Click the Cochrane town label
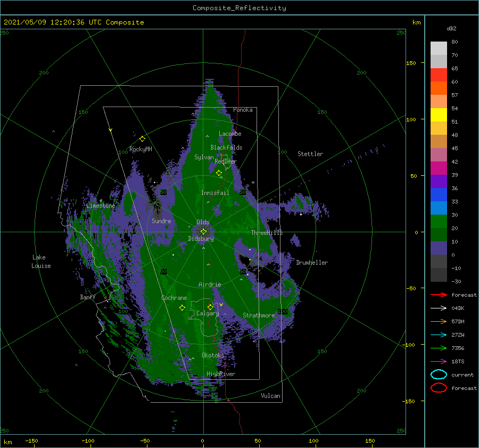The width and height of the screenshot is (479, 448). (174, 298)
